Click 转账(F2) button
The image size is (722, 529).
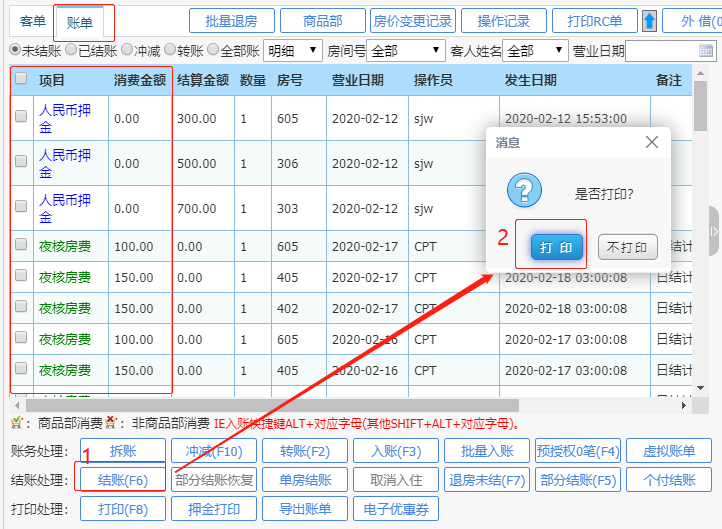305,451
